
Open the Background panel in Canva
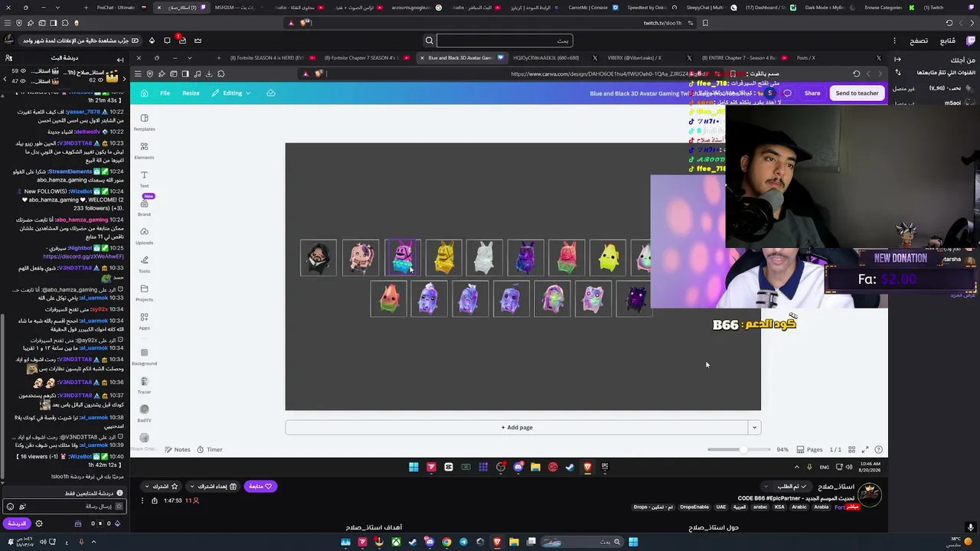144,357
